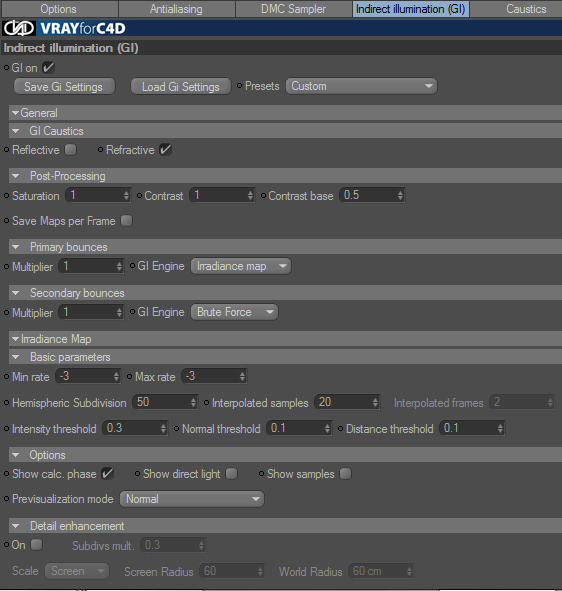
Task: Collapse the Basic parameters section
Action: (x=15, y=357)
